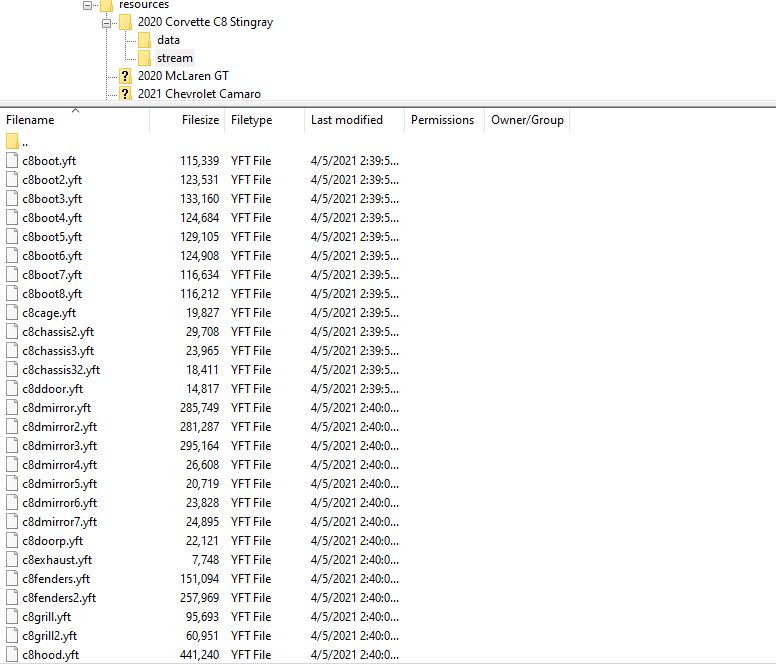
Task: Select file c8boot.yft
Action: click(x=49, y=161)
